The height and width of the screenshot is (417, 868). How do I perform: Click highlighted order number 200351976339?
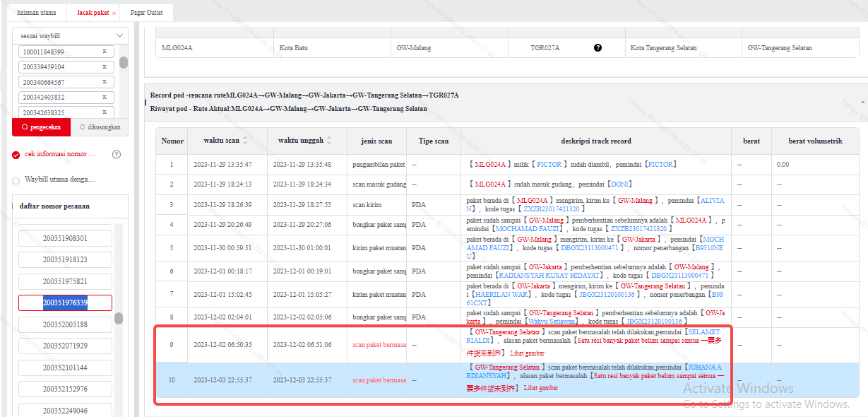click(65, 303)
